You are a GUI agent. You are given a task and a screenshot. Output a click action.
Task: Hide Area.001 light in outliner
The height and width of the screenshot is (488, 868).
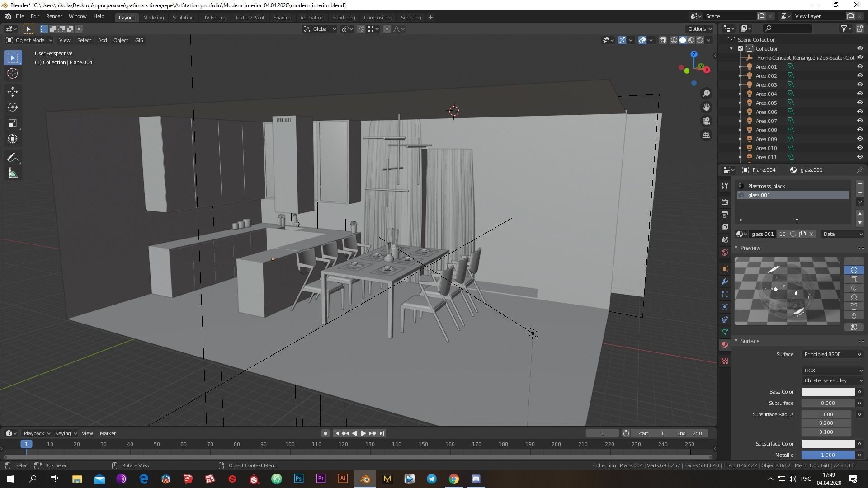coord(860,67)
